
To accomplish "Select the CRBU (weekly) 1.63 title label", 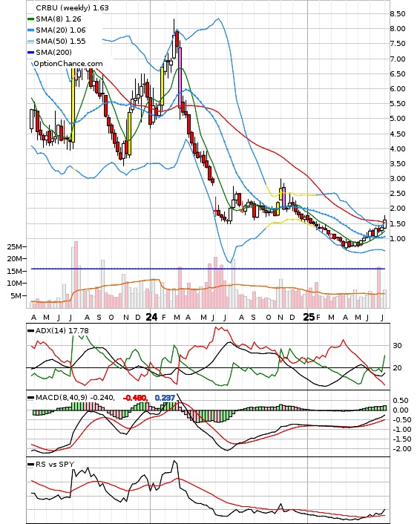I will point(72,7).
